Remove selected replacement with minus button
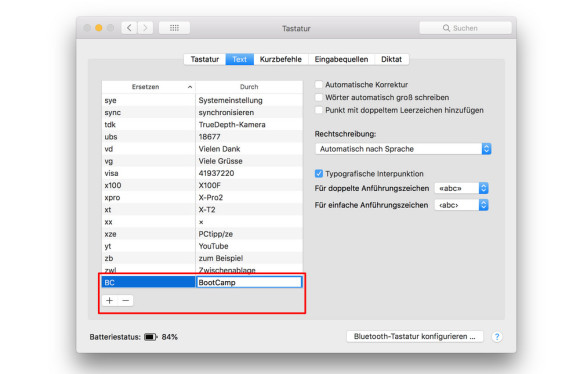Screen dimensions: 580x374 coord(126,300)
